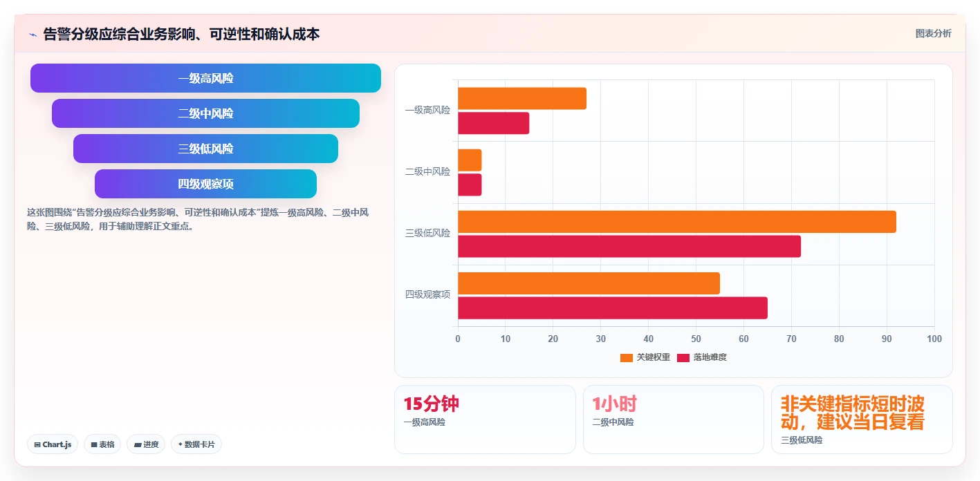Select the 四级观察项 funnel bar
This screenshot has width=980, height=481.
point(205,184)
